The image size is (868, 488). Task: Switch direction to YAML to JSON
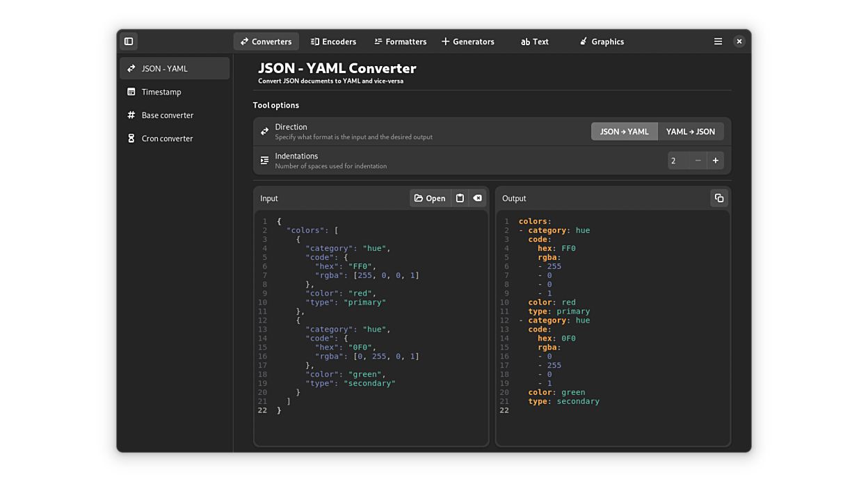691,131
